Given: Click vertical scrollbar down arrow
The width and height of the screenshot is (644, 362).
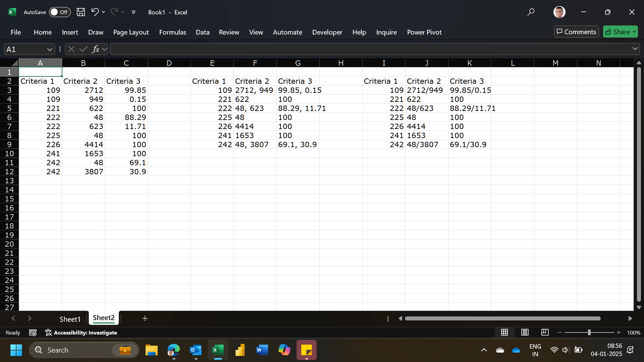Looking at the screenshot, I should tap(639, 307).
